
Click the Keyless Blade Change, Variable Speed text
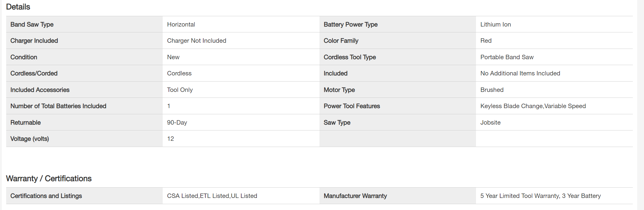tap(533, 106)
